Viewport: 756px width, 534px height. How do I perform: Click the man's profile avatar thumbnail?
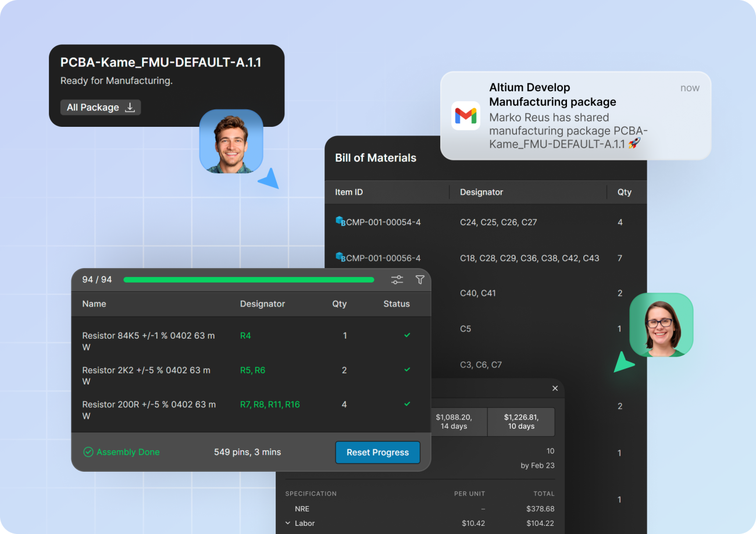(x=231, y=141)
